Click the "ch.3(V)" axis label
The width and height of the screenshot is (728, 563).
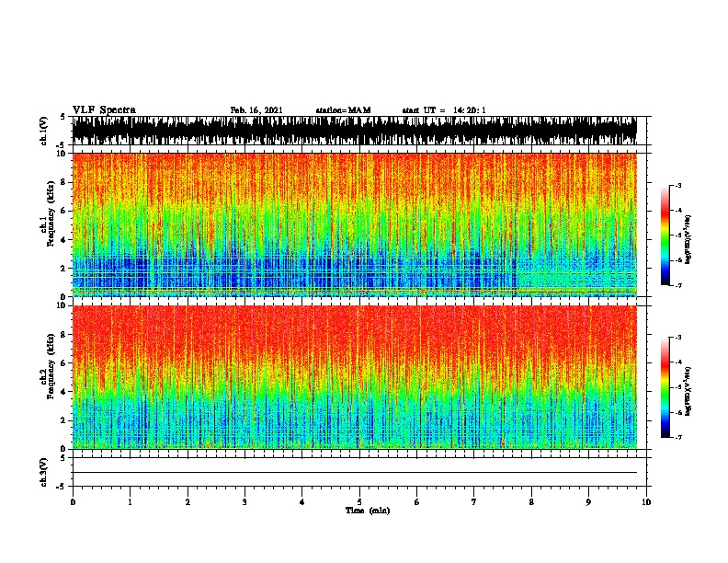point(43,472)
